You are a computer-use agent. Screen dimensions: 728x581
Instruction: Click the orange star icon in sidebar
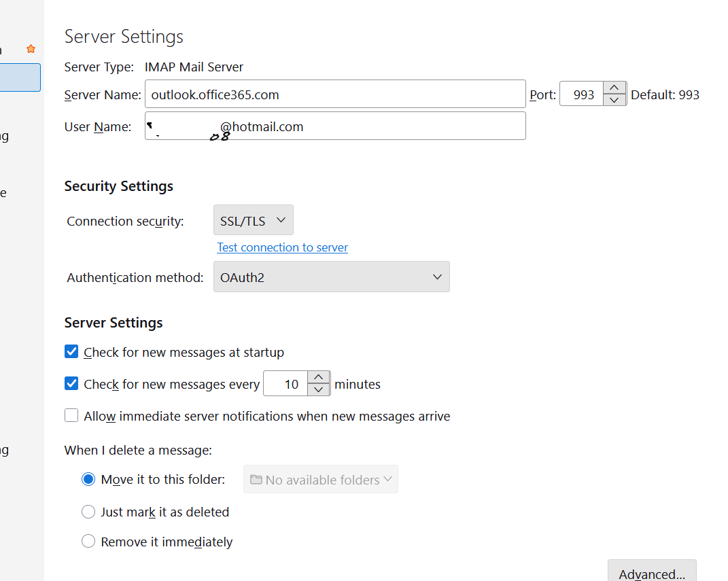(x=31, y=49)
